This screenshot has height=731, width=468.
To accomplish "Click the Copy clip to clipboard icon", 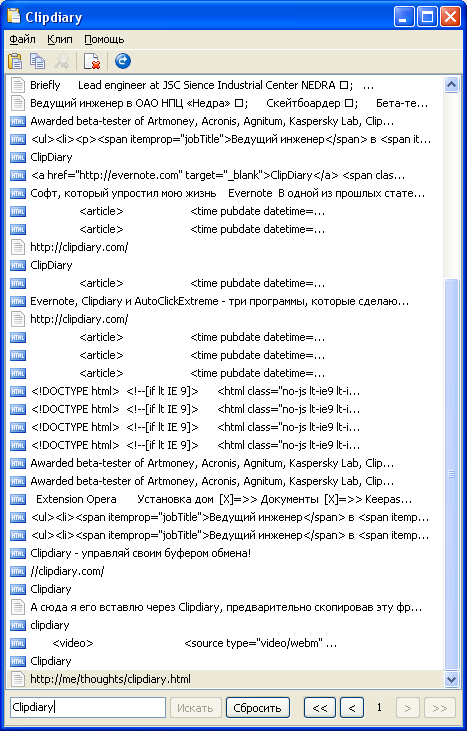I will click(38, 61).
